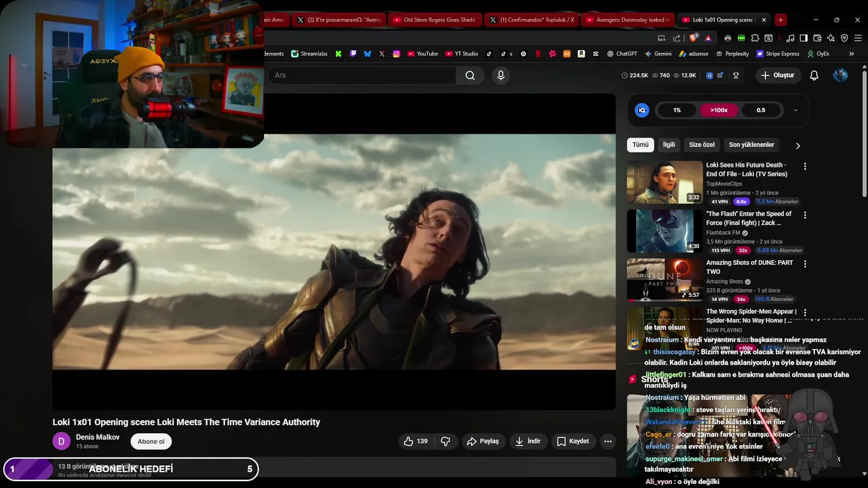
Task: Open Brave Leo AI sparkle icon
Action: 831,38
